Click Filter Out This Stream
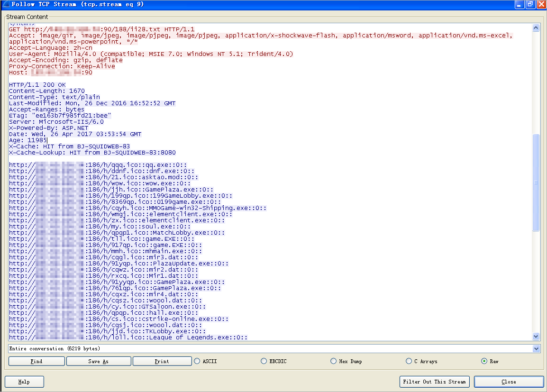Viewport: 547px width, 392px height. (434, 382)
